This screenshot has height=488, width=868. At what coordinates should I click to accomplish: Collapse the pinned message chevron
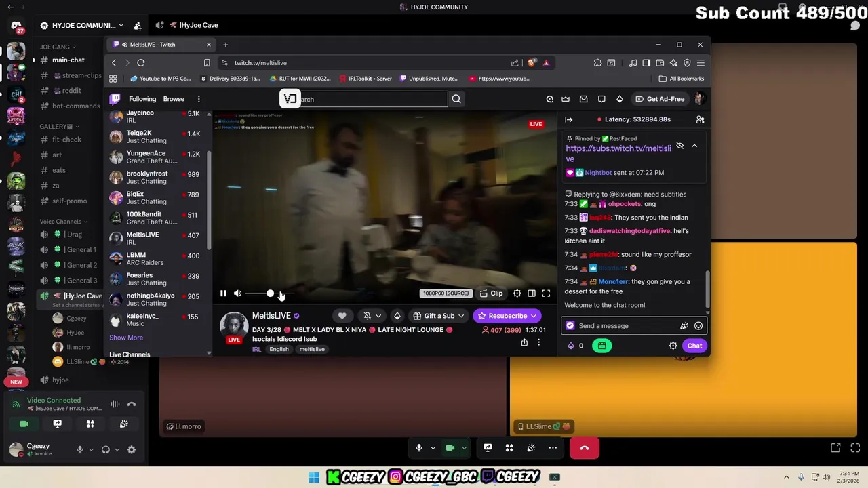click(694, 146)
